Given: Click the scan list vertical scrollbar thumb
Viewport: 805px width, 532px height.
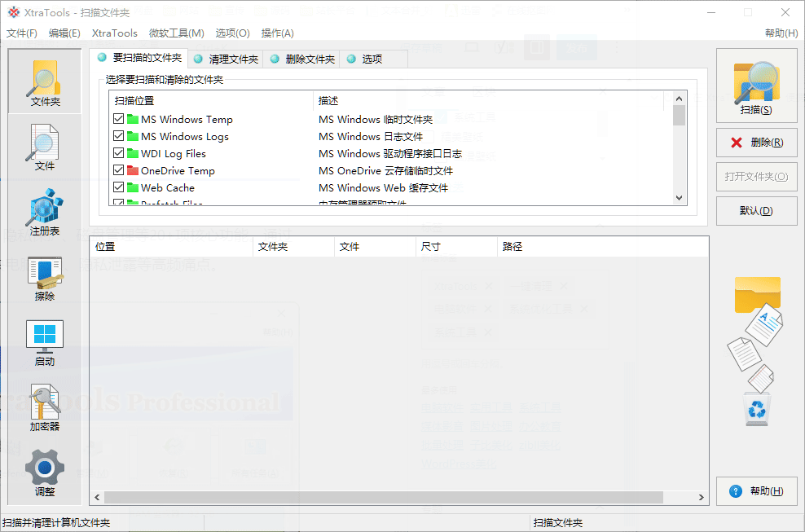Looking at the screenshot, I should (680, 115).
